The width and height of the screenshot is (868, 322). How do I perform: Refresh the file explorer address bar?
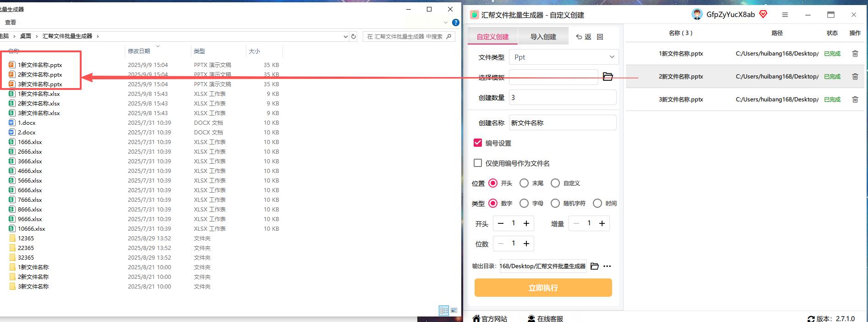point(354,36)
